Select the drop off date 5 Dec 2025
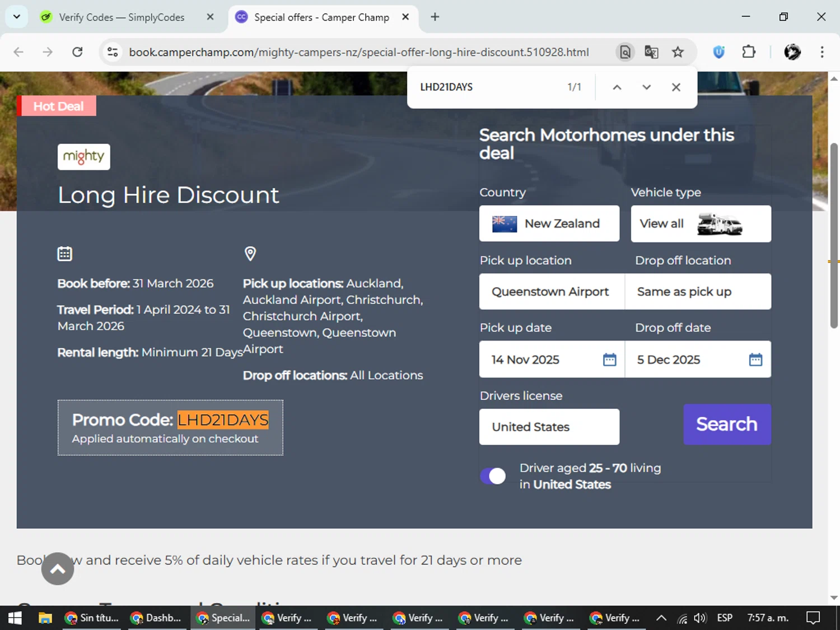 (x=698, y=360)
